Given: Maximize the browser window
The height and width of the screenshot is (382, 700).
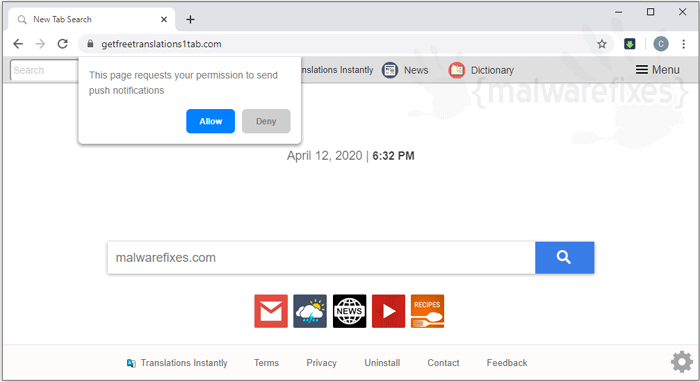Looking at the screenshot, I should [650, 12].
